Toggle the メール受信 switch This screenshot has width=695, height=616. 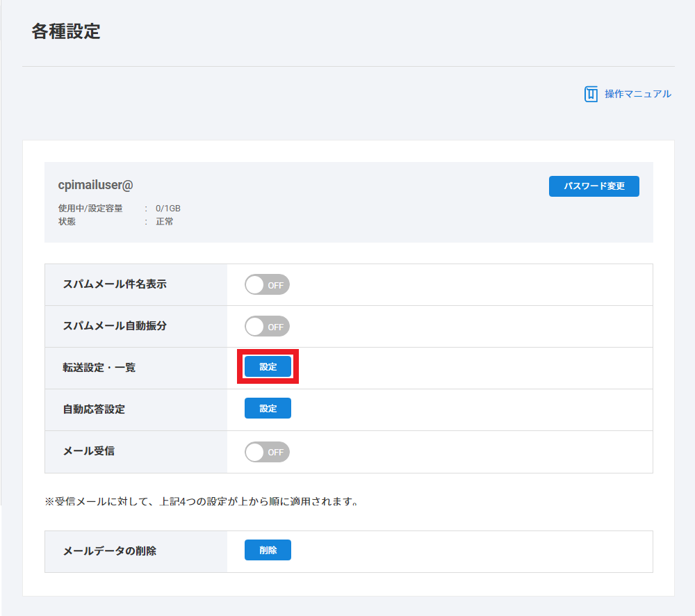pyautogui.click(x=267, y=452)
